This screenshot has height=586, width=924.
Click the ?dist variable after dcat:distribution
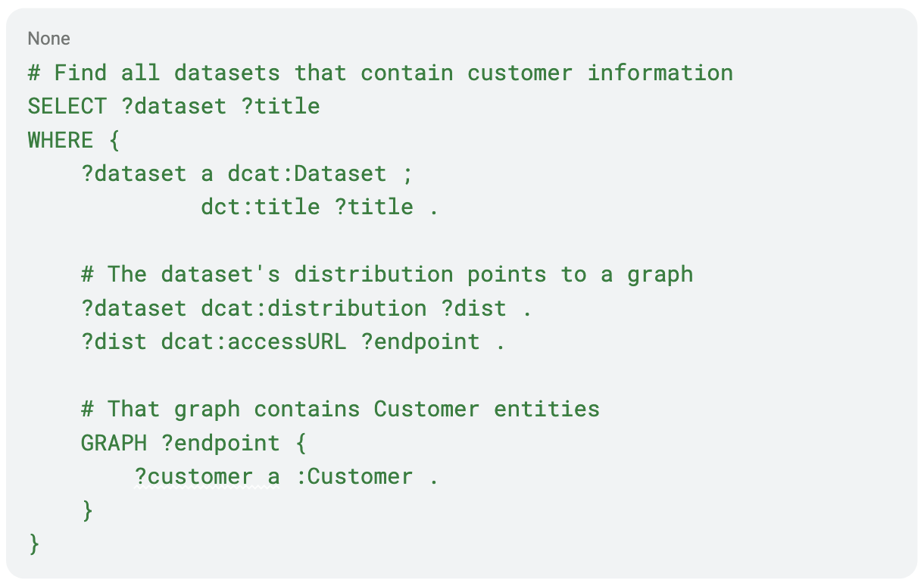(x=473, y=308)
